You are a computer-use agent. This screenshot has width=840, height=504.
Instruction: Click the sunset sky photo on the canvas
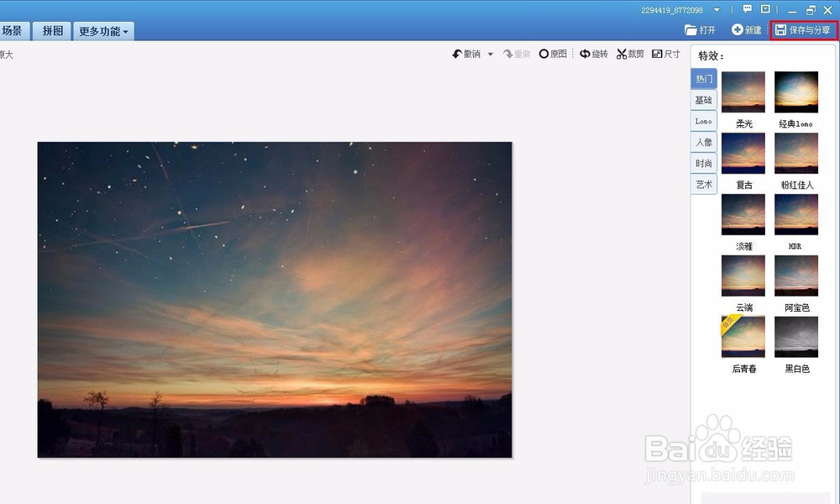[x=275, y=299]
